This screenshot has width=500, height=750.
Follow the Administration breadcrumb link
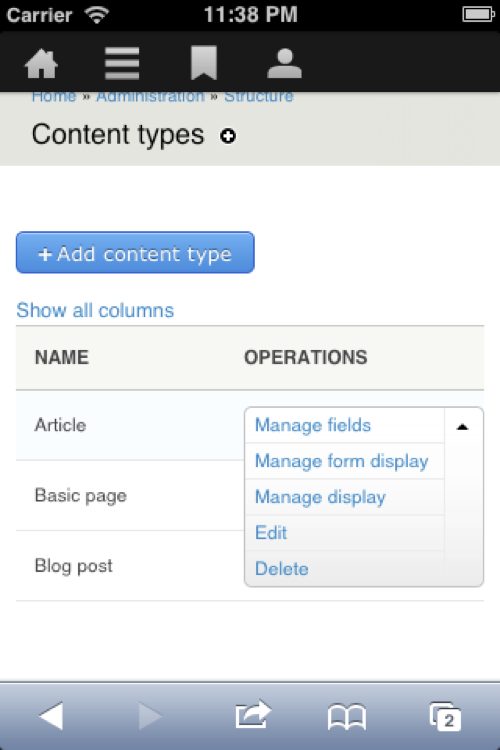coord(150,97)
